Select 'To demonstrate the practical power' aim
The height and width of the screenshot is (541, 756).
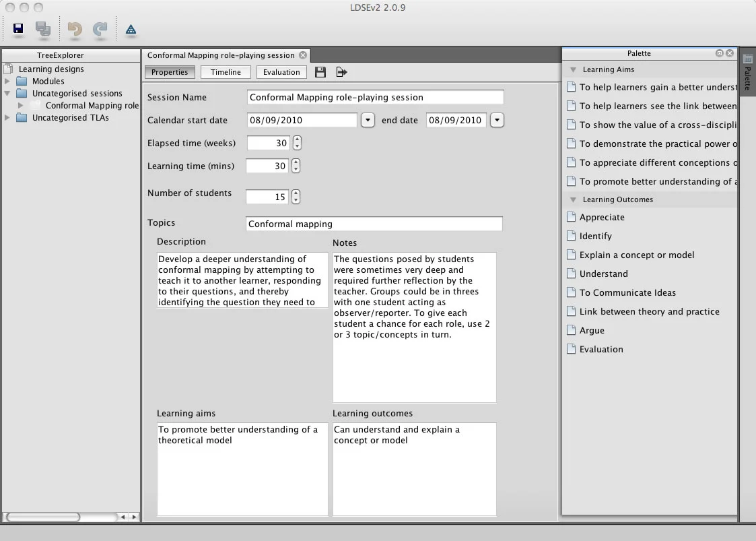pyautogui.click(x=652, y=144)
